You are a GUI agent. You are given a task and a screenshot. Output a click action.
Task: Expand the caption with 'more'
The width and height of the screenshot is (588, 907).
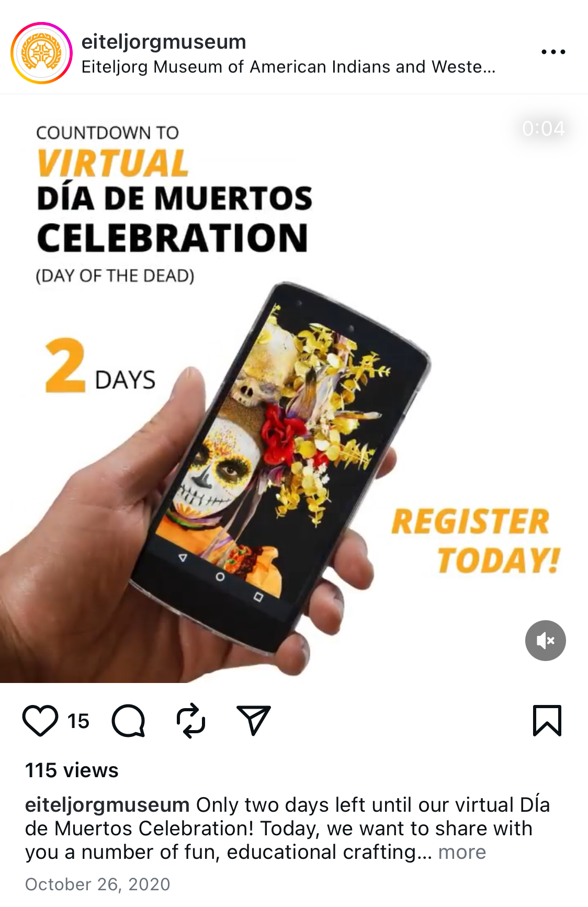click(462, 852)
